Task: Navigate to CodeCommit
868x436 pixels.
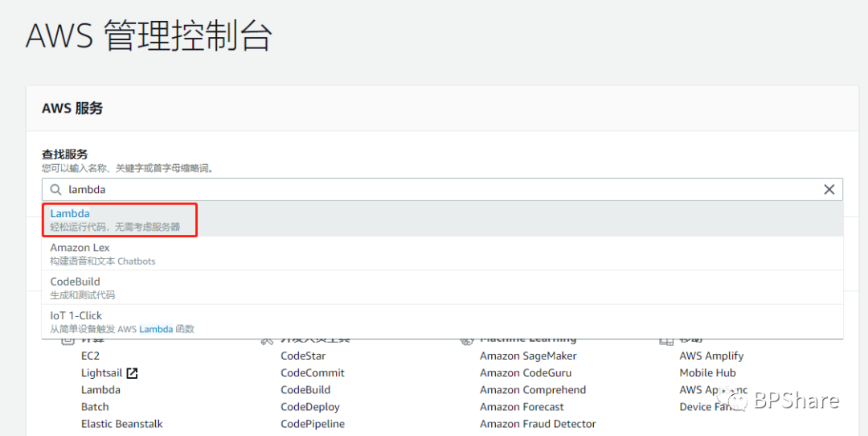Action: (x=313, y=373)
